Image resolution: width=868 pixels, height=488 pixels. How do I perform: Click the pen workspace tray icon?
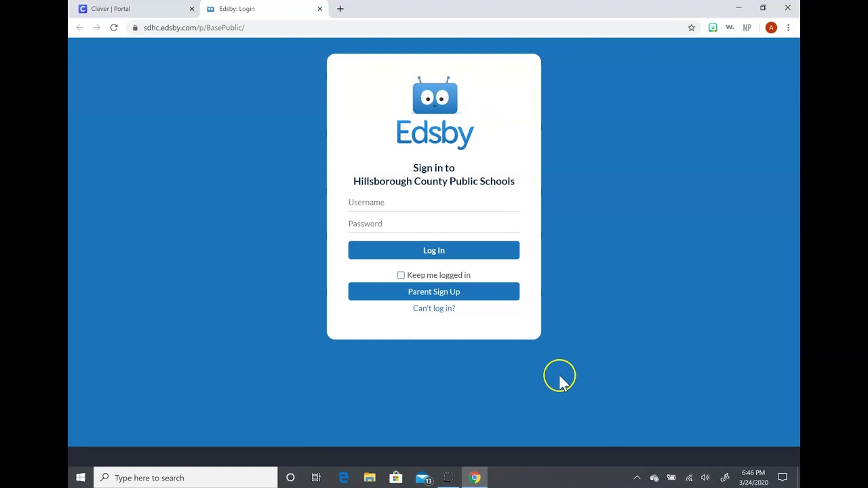point(725,478)
